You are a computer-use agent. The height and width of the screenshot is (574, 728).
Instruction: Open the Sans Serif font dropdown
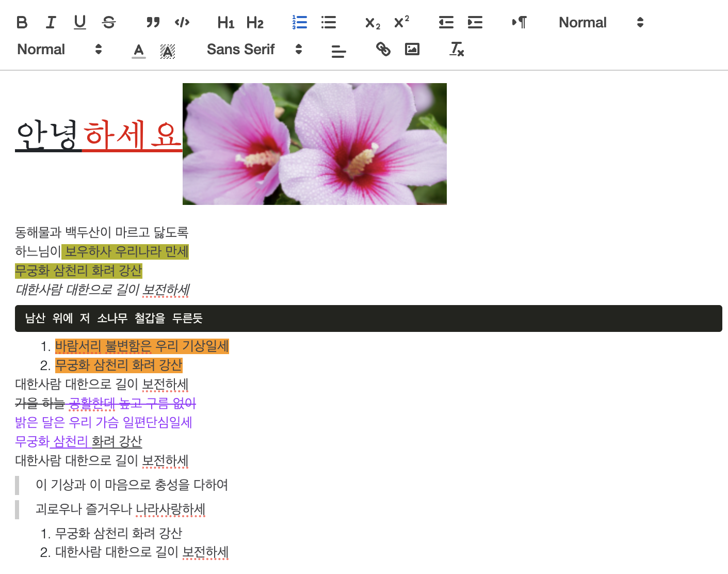[x=254, y=49]
